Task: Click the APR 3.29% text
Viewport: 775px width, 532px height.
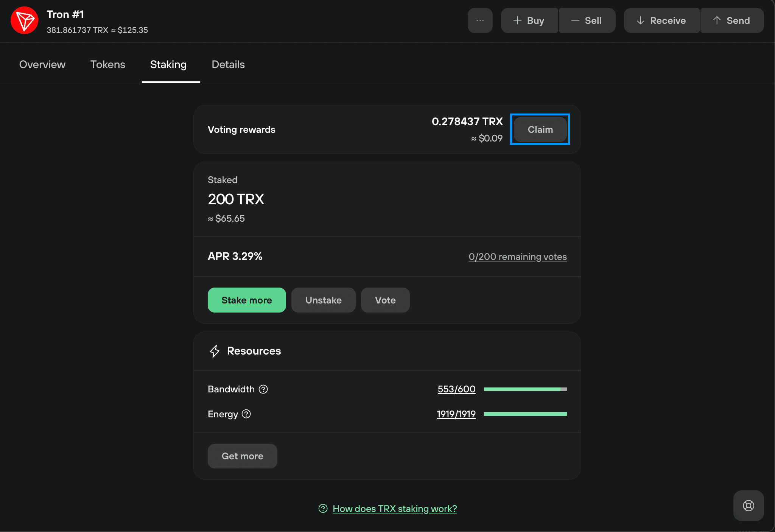Action: pyautogui.click(x=235, y=256)
